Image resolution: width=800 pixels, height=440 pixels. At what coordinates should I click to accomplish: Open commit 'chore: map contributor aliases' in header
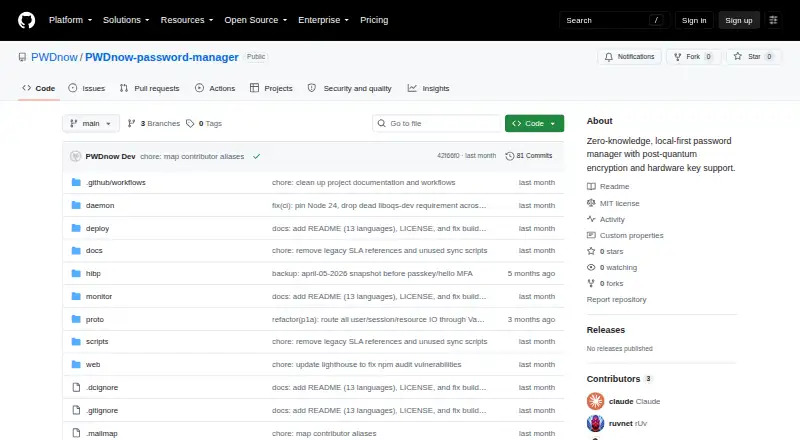pos(192,156)
